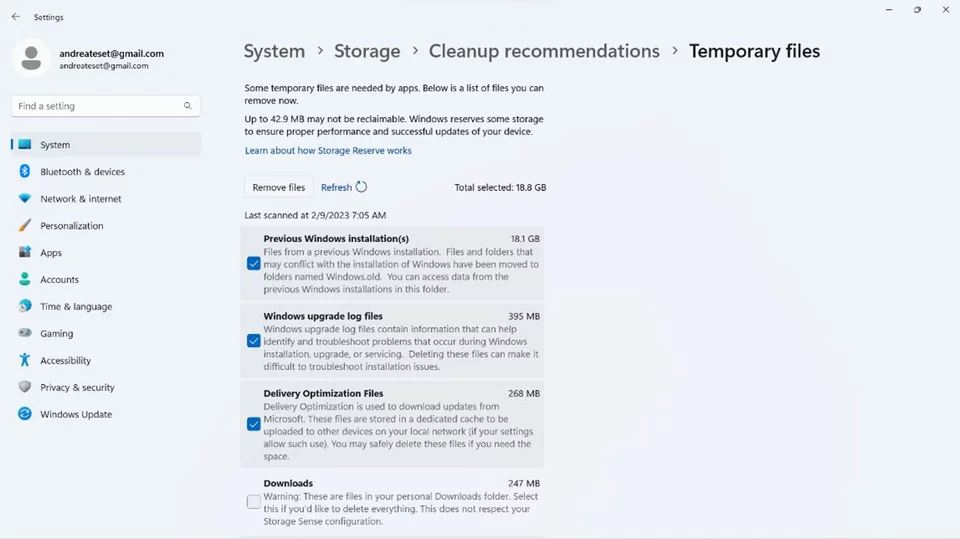Open Learn about how Storage Reserve works
Viewport: 960px width, 539px height.
coord(328,151)
